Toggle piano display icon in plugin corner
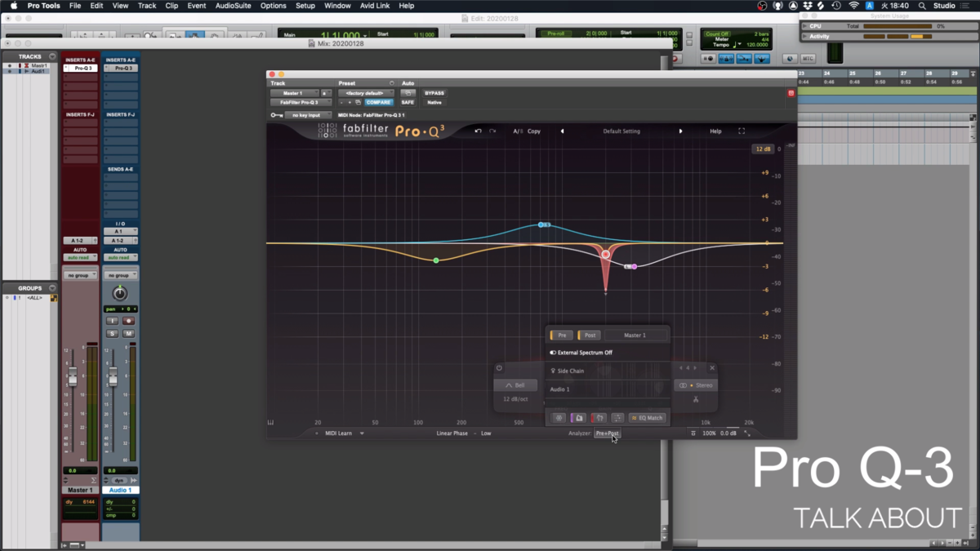 pyautogui.click(x=271, y=422)
